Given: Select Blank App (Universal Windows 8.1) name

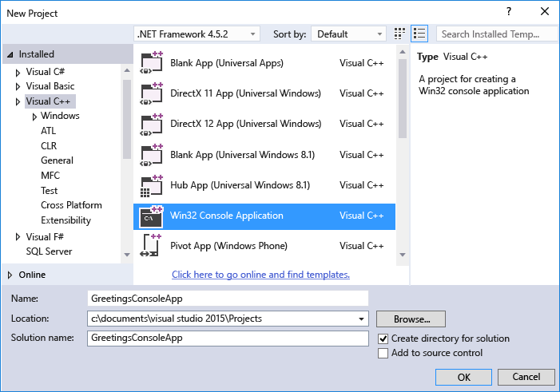Looking at the screenshot, I should 243,155.
